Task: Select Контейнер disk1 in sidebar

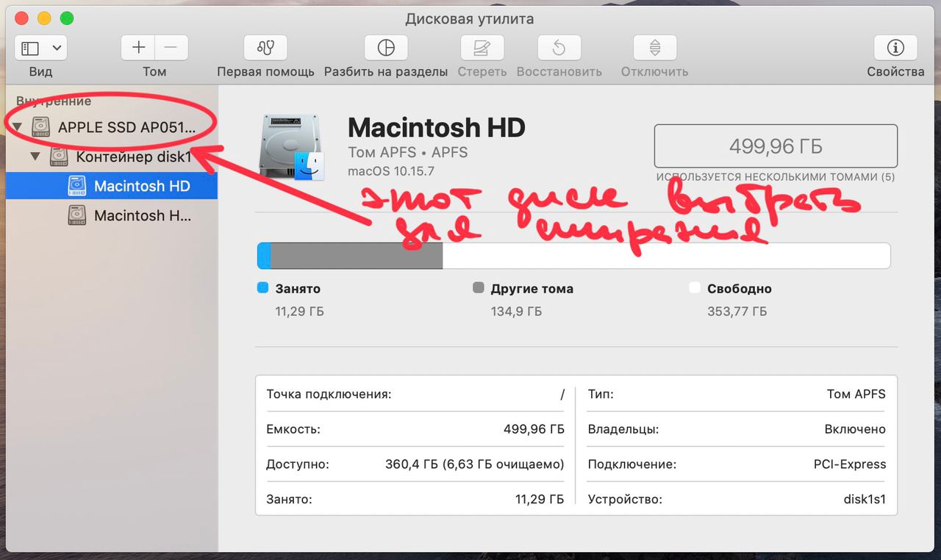Action: 112,157
